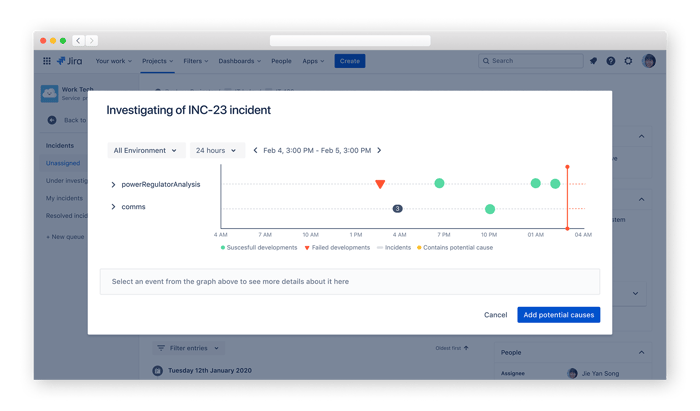Image resolution: width=700 pixels, height=411 pixels.
Task: Open the help question mark icon
Action: coord(611,61)
